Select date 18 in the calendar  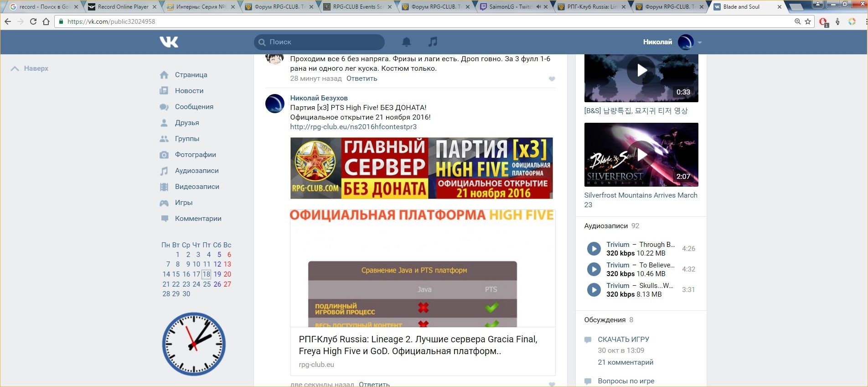(x=207, y=274)
